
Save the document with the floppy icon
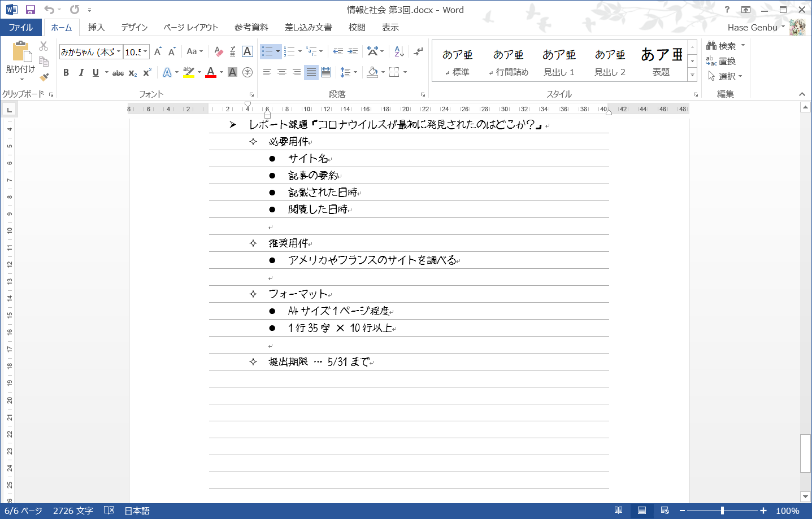pos(31,10)
